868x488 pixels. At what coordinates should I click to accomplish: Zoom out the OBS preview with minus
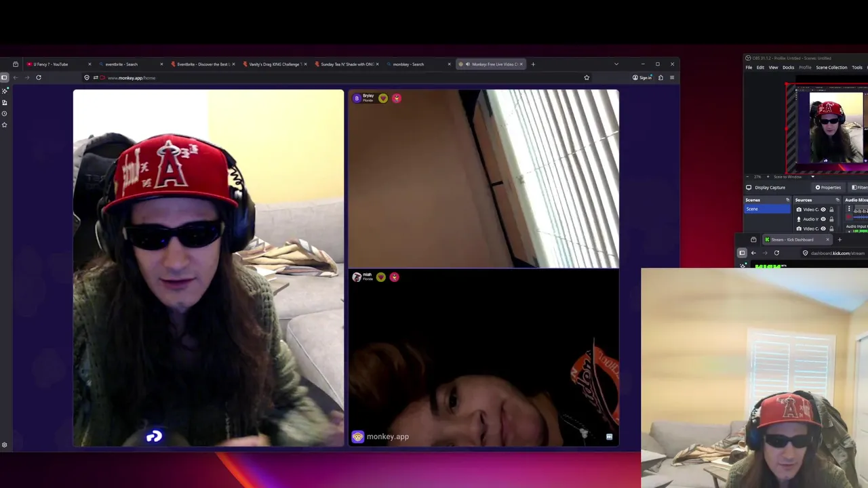(749, 177)
